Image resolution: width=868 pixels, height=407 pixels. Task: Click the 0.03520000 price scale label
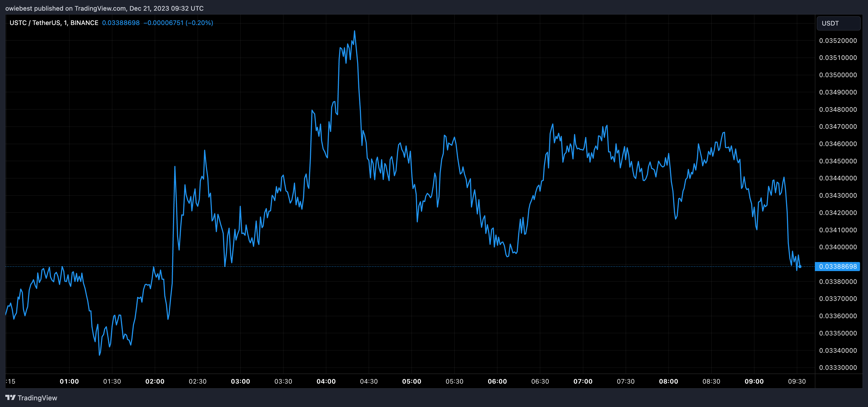click(838, 40)
